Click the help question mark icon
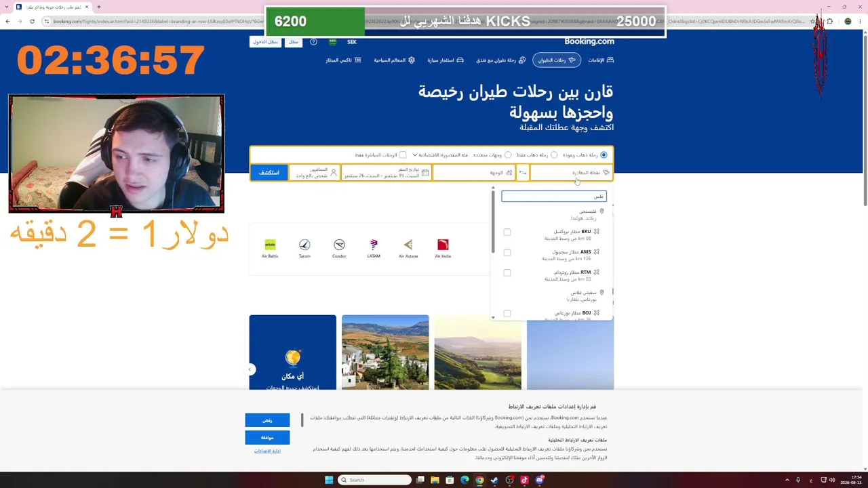868x488 pixels. pos(313,42)
